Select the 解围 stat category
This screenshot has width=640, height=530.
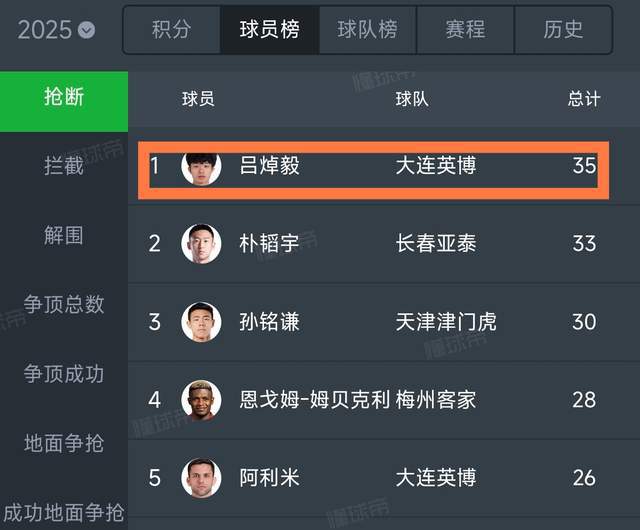click(x=64, y=236)
